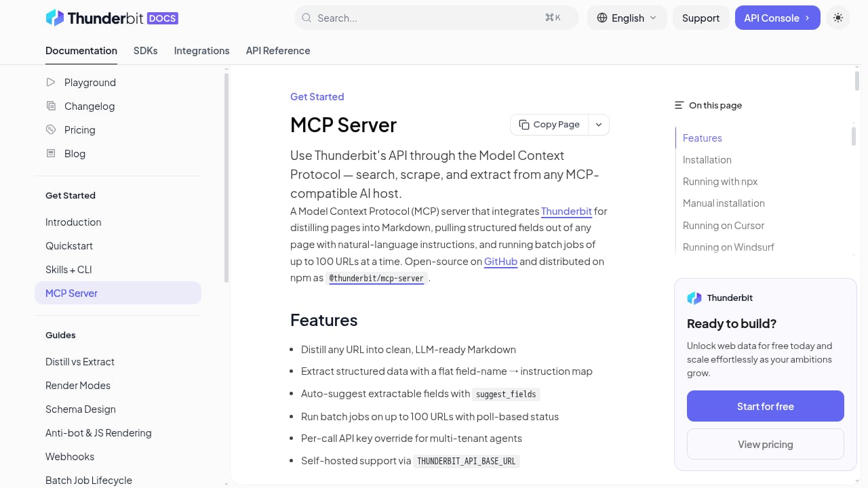Expand the Copy Page dropdown chevron
Image resolution: width=868 pixels, height=488 pixels.
[x=599, y=125]
